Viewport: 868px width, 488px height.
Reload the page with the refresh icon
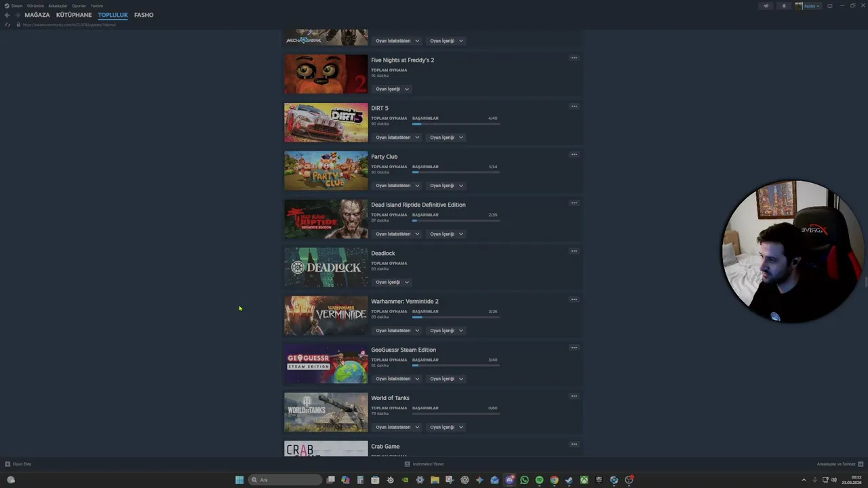[x=7, y=25]
